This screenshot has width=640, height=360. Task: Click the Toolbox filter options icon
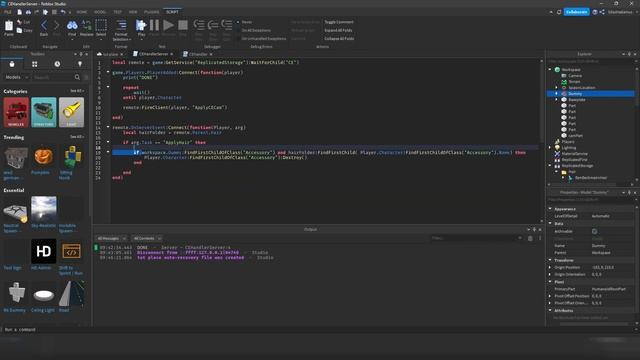(x=86, y=77)
